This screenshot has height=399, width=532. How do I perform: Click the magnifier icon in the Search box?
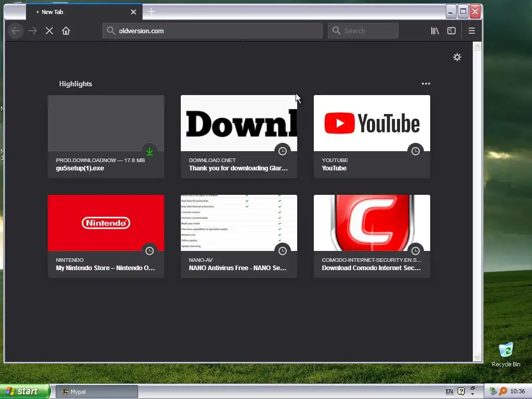pyautogui.click(x=336, y=31)
